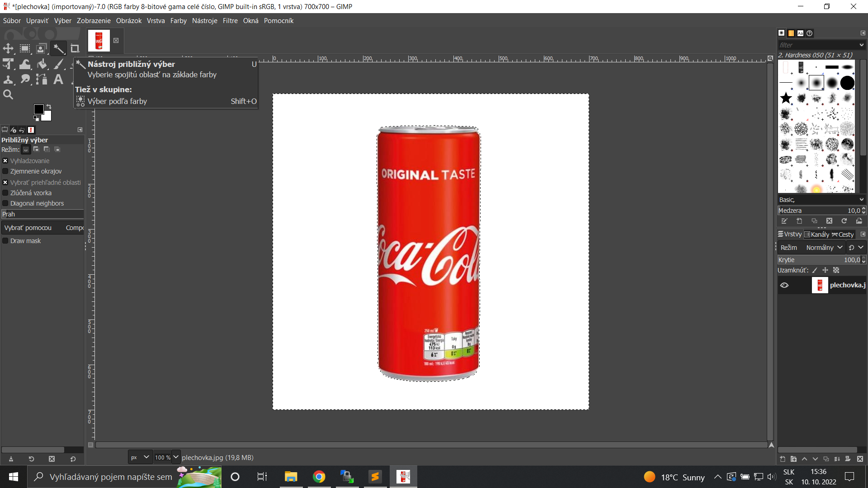Adjust the Prah threshold slider

click(42, 214)
